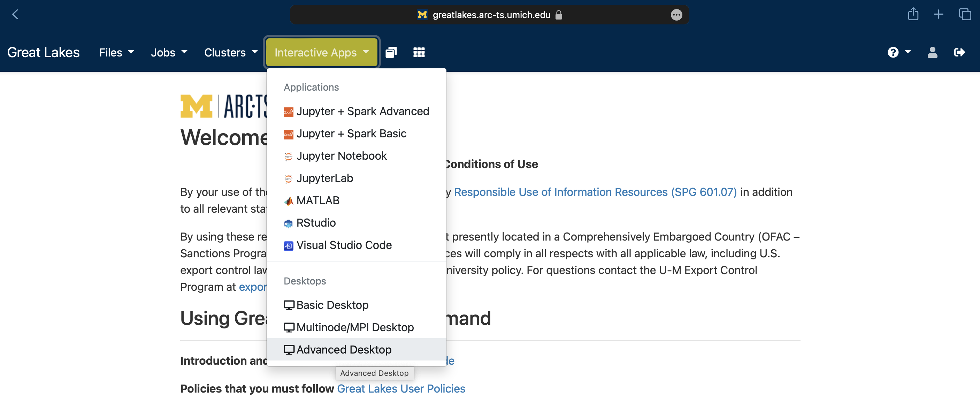Image resolution: width=980 pixels, height=410 pixels.
Task: Open Responsible Use of Information Resources link
Action: pos(595,192)
